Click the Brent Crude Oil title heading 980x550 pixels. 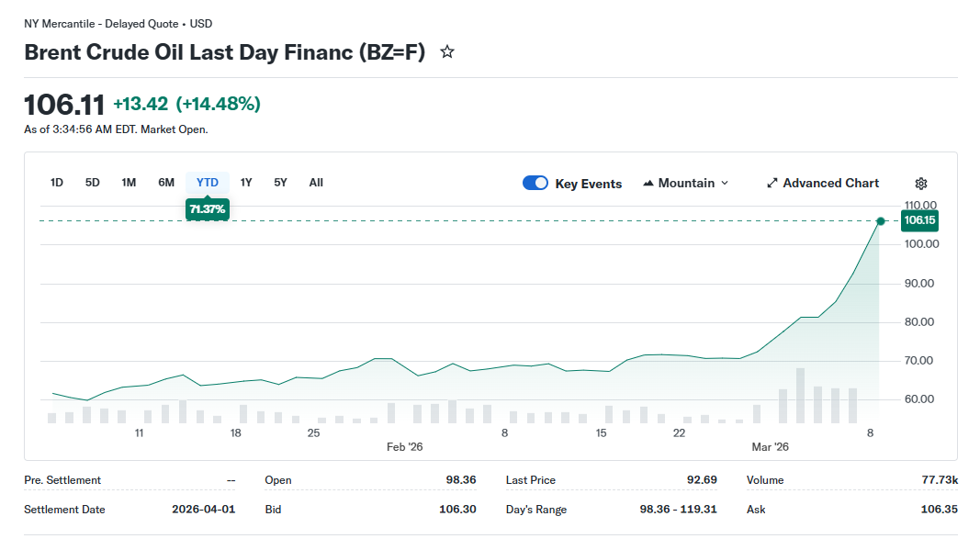pyautogui.click(x=224, y=52)
